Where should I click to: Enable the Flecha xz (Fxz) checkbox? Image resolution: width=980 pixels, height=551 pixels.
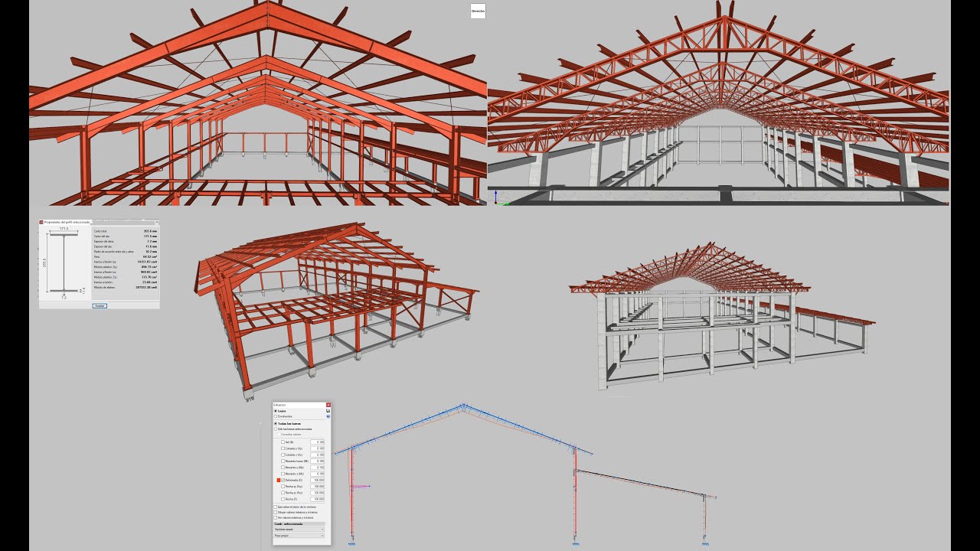[283, 493]
